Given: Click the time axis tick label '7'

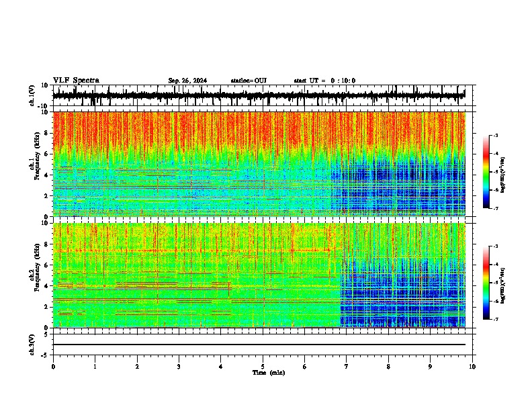Looking at the screenshot, I should pos(347,367).
